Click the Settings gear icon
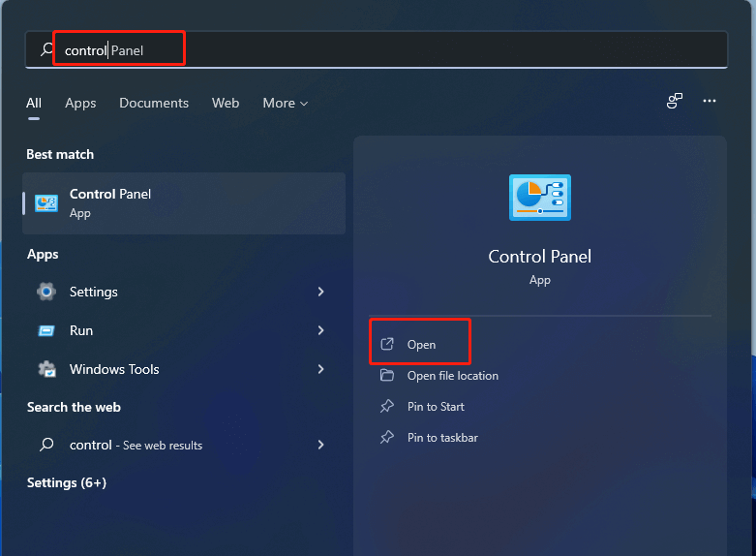Viewport: 756px width, 556px height. tap(46, 292)
